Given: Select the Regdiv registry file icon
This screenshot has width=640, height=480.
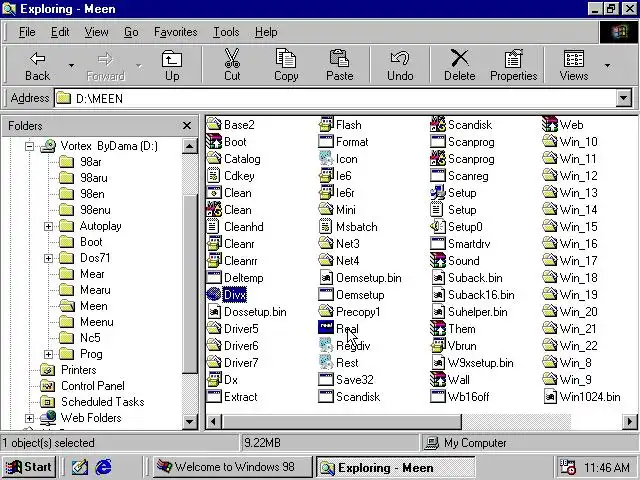Looking at the screenshot, I should coord(326,346).
